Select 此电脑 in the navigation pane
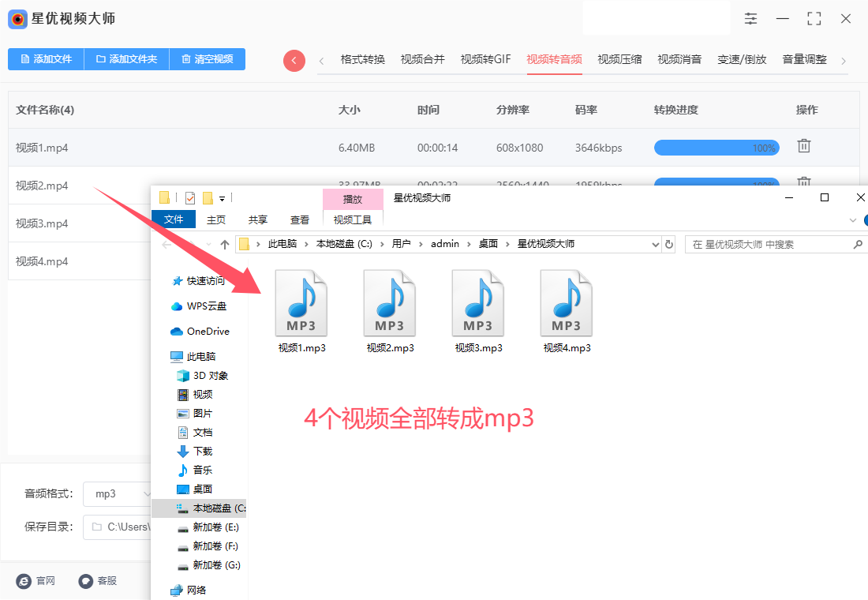 [x=193, y=356]
